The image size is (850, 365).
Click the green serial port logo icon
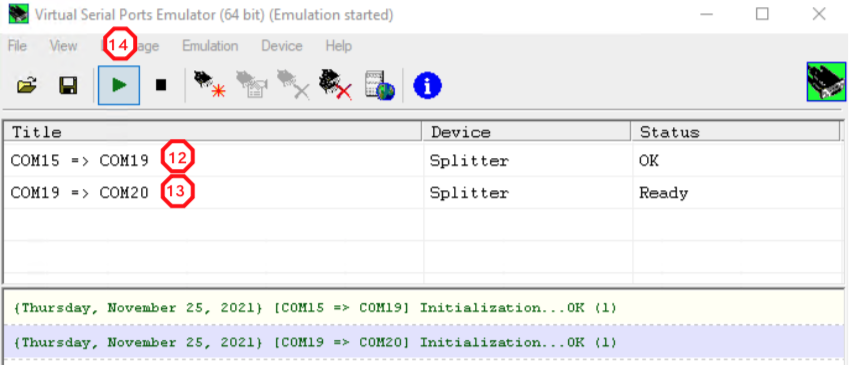click(826, 81)
